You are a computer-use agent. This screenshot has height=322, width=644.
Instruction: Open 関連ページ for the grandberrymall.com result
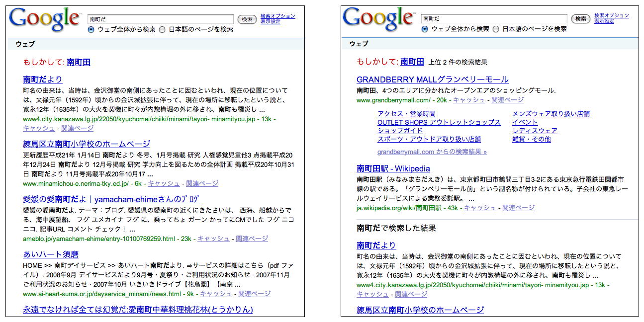pyautogui.click(x=508, y=100)
